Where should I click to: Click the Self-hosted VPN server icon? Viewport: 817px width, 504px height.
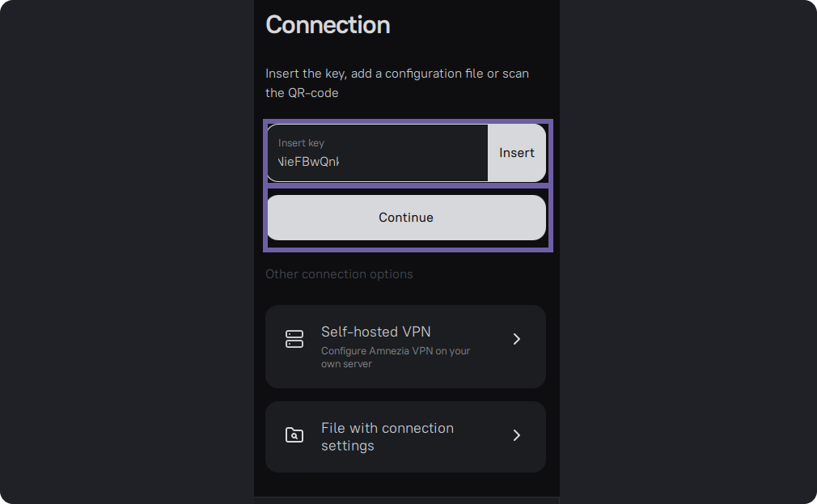tap(294, 339)
